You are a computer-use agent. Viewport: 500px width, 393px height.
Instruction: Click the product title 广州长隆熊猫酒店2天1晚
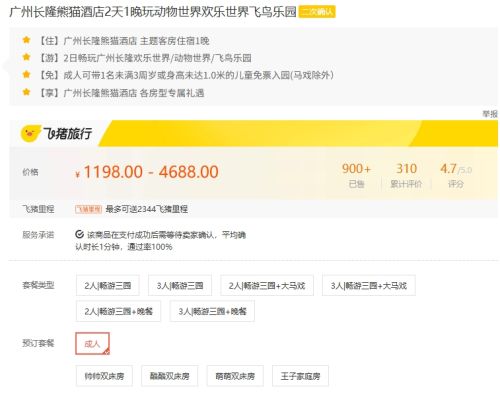coord(153,12)
